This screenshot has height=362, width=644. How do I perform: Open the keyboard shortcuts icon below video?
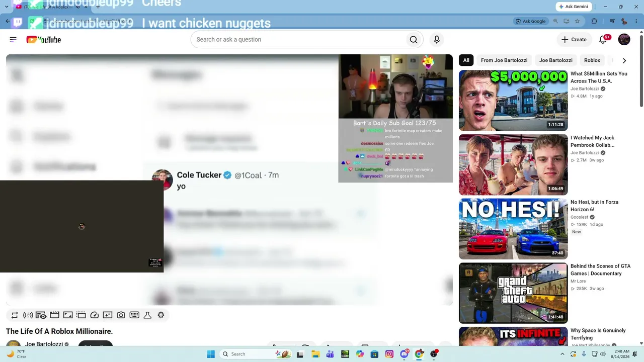pyautogui.click(x=134, y=315)
